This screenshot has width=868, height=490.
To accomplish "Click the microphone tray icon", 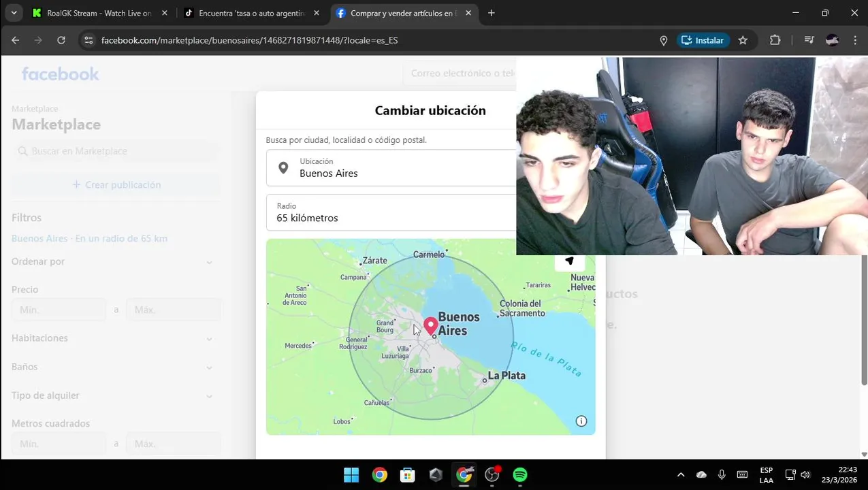I will pos(722,475).
